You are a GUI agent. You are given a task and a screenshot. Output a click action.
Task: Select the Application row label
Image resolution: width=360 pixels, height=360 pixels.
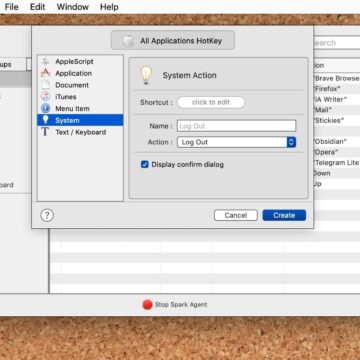point(73,73)
